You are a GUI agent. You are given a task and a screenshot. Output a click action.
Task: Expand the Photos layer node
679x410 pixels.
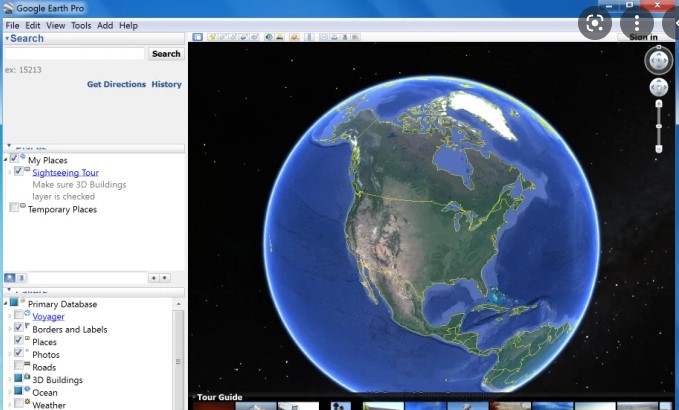point(10,354)
